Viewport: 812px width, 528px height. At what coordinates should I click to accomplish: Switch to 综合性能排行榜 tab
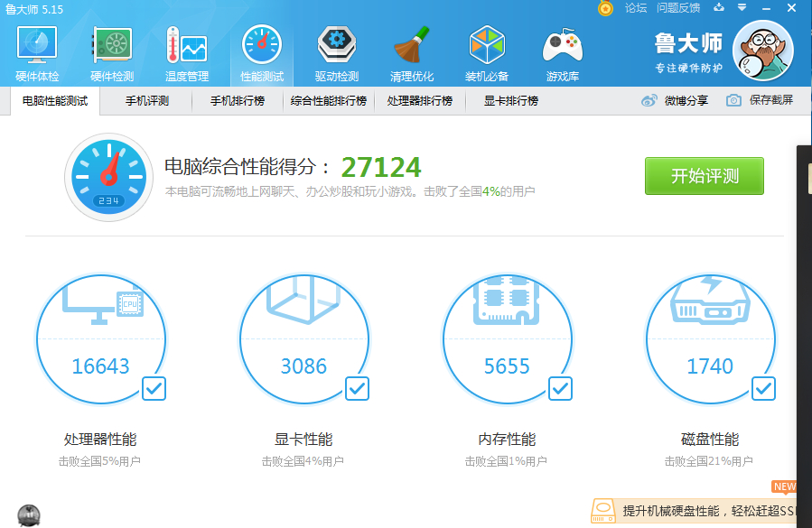[329, 101]
